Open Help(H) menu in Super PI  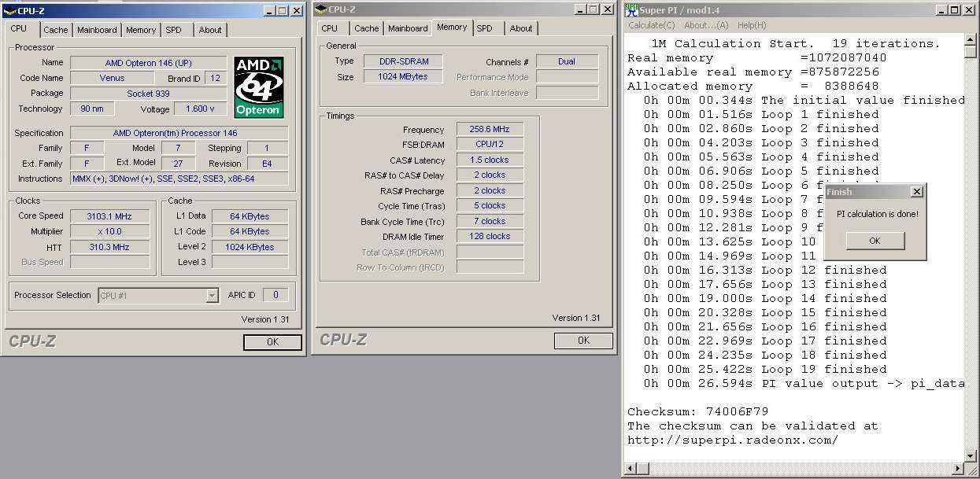(752, 25)
